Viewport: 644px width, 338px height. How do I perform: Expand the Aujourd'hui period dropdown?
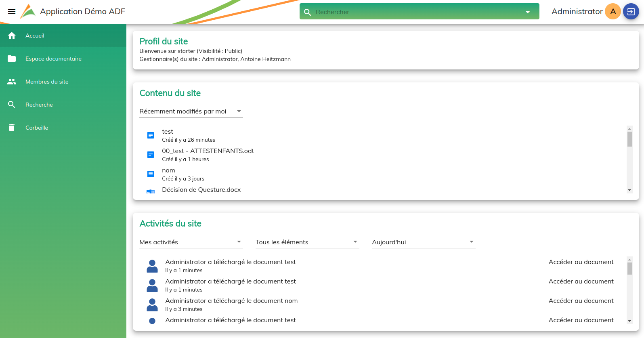(424, 242)
